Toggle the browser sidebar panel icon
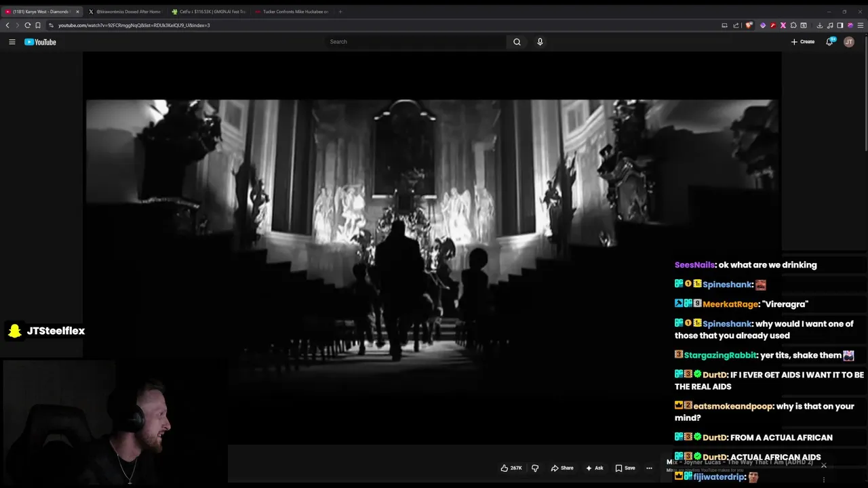 click(x=840, y=25)
